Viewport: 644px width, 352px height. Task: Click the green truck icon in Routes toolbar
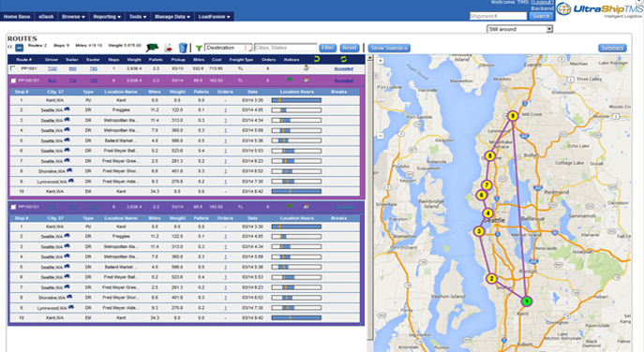coord(152,48)
